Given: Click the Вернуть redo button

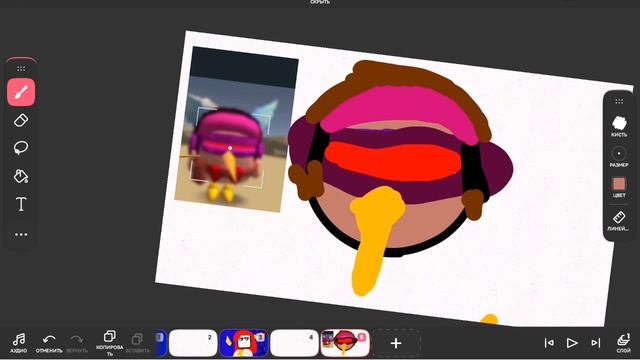Looking at the screenshot, I should 77,343.
